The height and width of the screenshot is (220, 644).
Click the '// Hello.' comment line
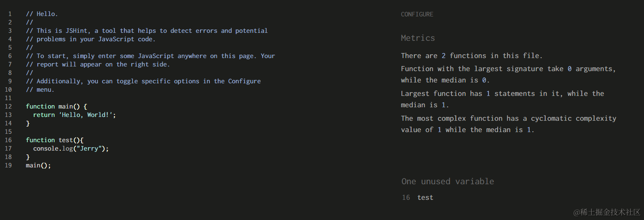(x=42, y=14)
